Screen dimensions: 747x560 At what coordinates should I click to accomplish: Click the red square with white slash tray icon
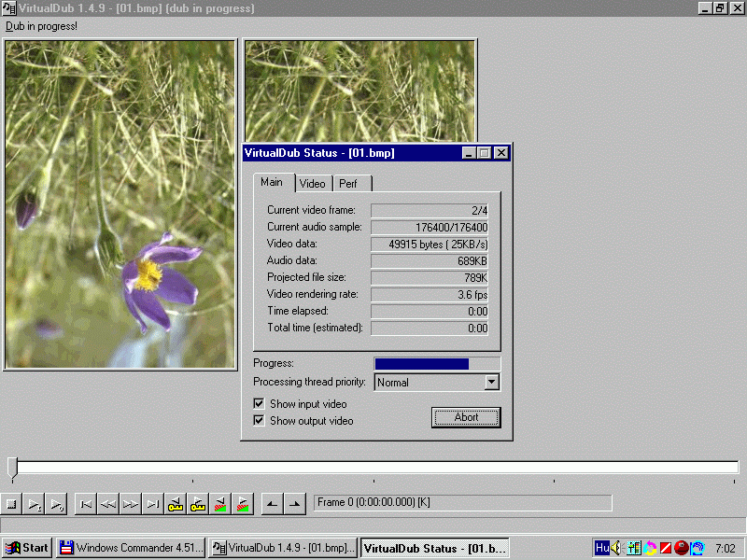click(x=666, y=548)
